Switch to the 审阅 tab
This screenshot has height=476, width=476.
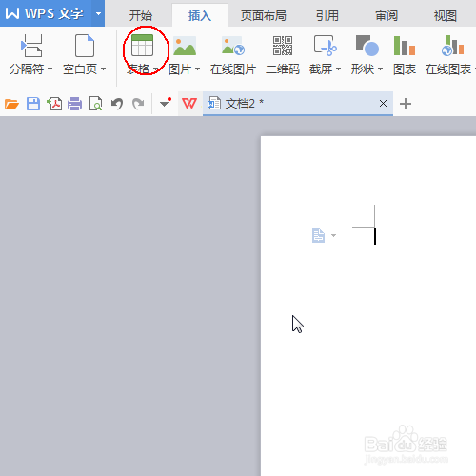coord(387,15)
